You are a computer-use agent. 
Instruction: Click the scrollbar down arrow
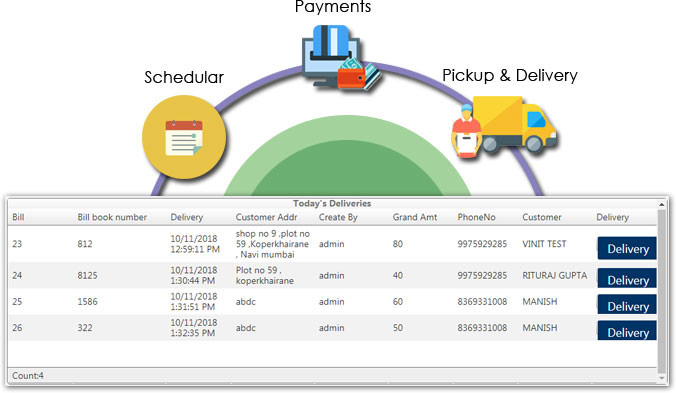click(662, 378)
